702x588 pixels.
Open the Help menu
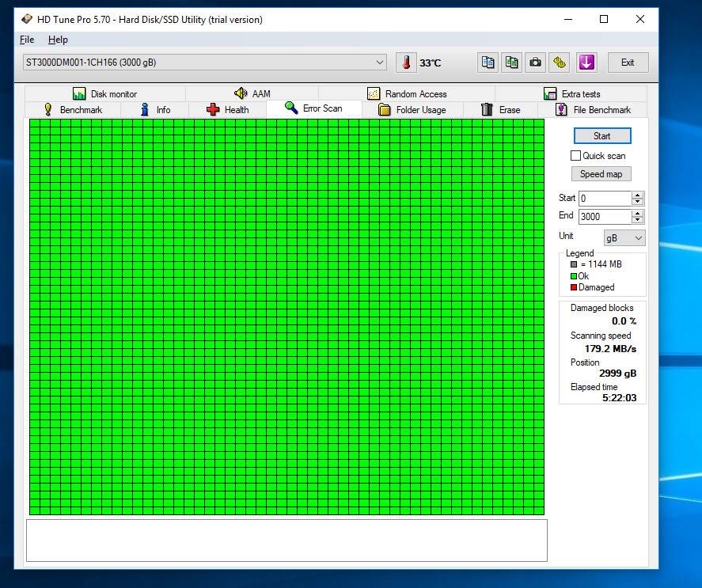click(x=58, y=40)
